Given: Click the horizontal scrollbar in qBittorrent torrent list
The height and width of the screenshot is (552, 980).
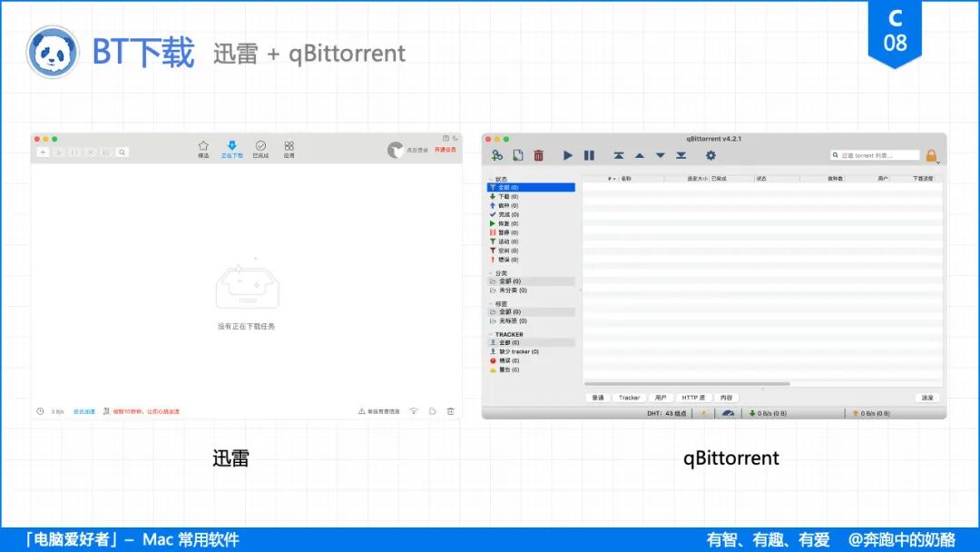Looking at the screenshot, I should point(687,384).
